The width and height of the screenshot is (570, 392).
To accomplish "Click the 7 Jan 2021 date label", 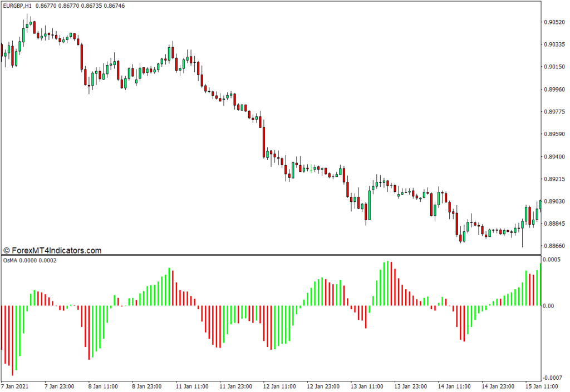I will [16, 386].
